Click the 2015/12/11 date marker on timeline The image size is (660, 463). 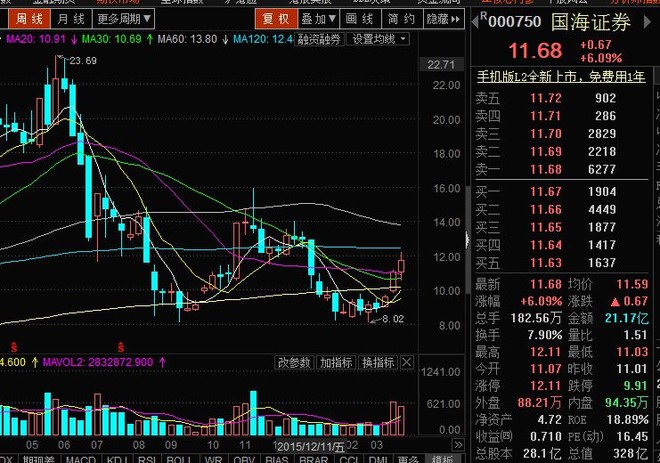pyautogui.click(x=310, y=447)
